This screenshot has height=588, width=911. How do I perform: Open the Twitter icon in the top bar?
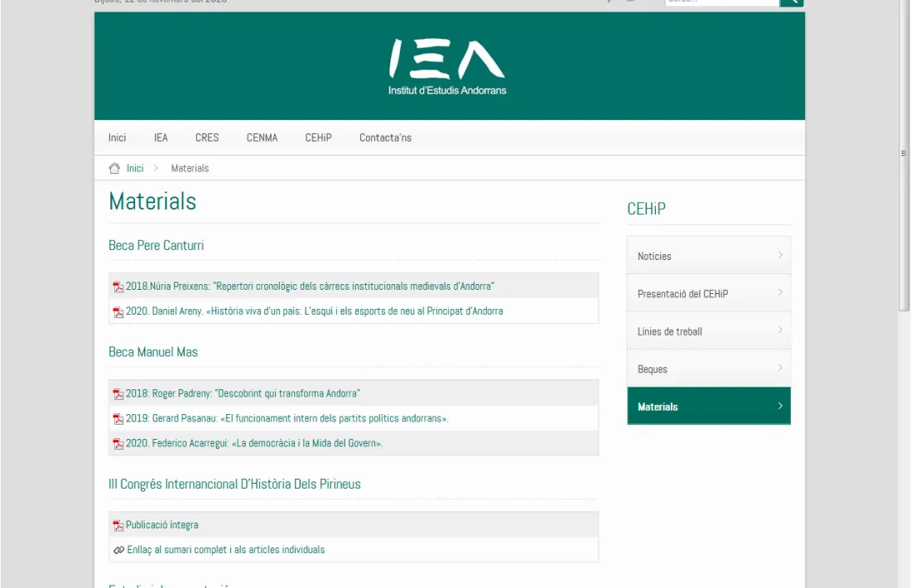pos(633,2)
